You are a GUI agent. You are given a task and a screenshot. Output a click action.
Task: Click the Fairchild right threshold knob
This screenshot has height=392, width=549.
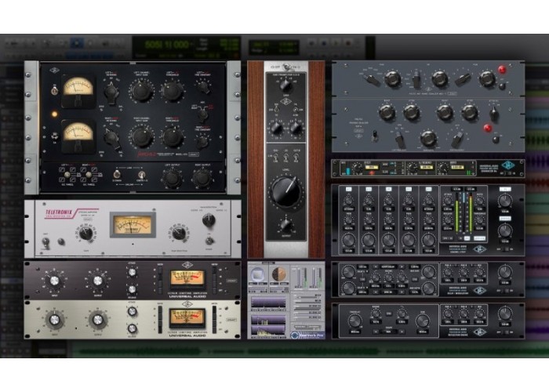(172, 136)
